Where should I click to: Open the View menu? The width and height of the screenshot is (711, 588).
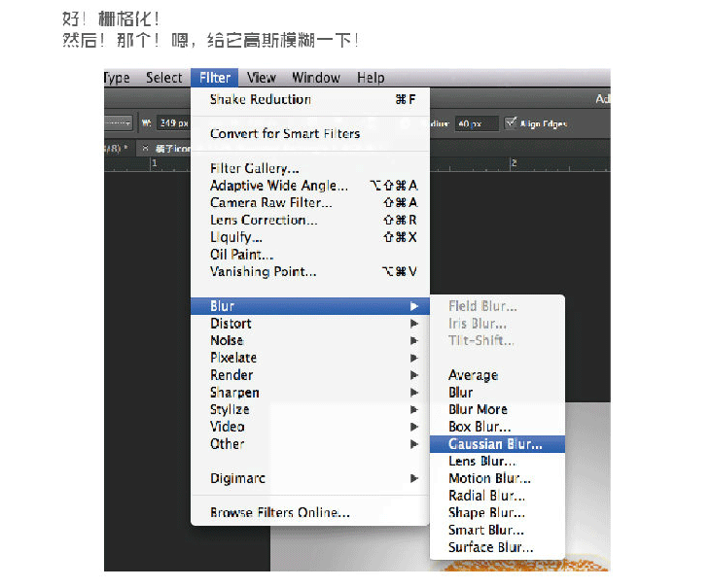(x=262, y=78)
